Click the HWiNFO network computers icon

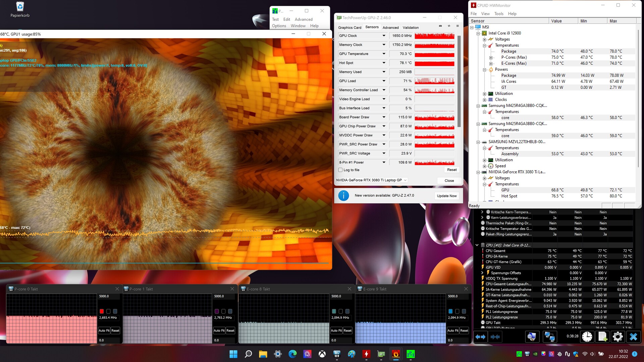(549, 337)
